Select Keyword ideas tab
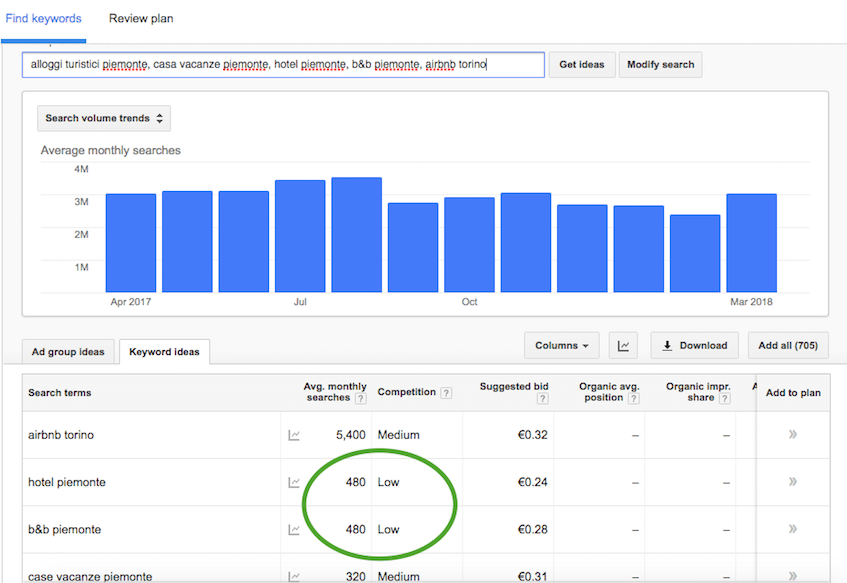This screenshot has width=847, height=583. click(164, 352)
